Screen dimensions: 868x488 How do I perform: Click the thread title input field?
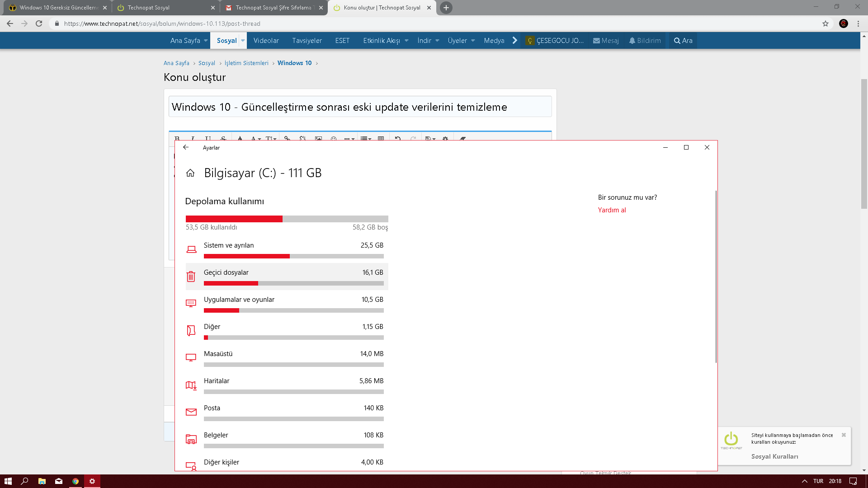(360, 107)
